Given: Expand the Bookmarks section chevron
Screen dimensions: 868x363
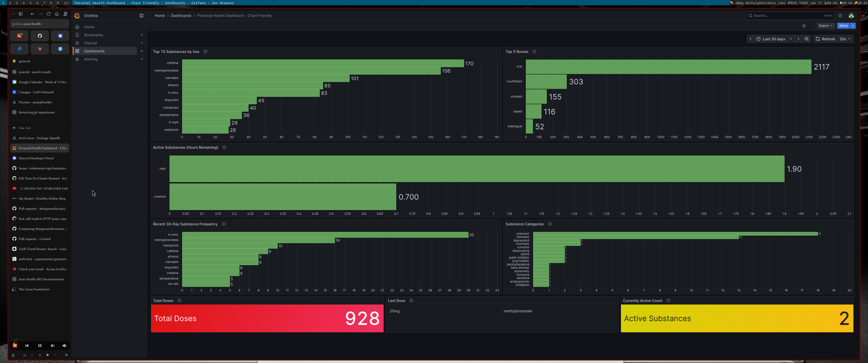Looking at the screenshot, I should pos(142,35).
